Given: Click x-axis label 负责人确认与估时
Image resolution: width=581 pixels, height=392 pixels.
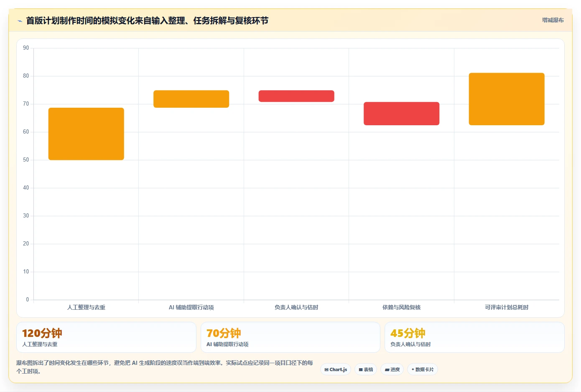Looking at the screenshot, I should tap(296, 307).
